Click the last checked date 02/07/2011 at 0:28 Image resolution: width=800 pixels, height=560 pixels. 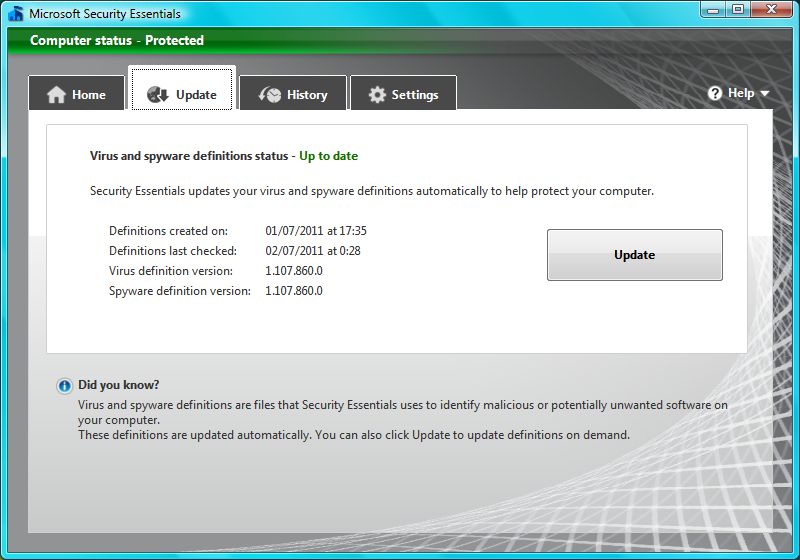pyautogui.click(x=313, y=250)
